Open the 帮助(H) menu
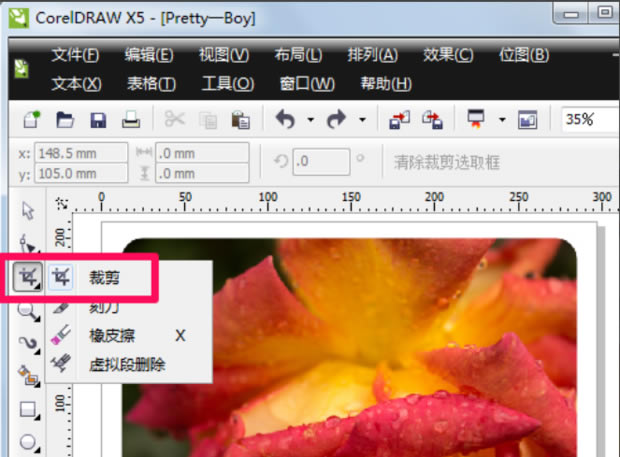This screenshot has width=620, height=457. point(386,84)
